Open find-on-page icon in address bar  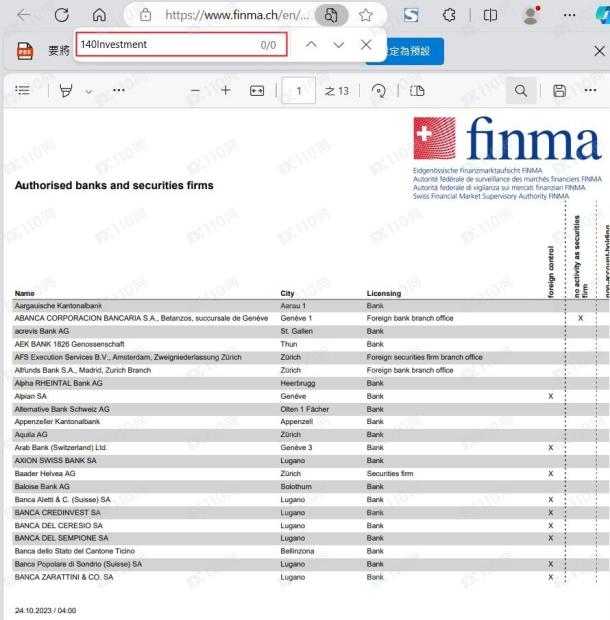(331, 15)
